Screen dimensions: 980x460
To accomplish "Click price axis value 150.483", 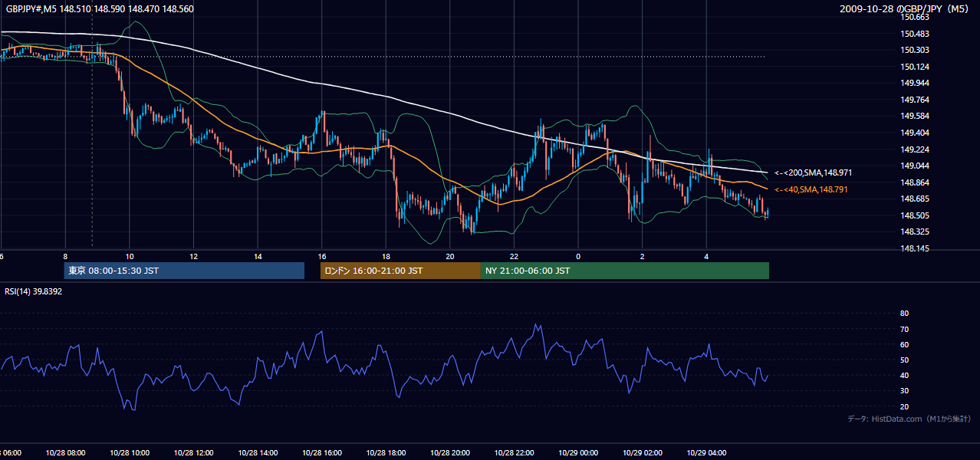I will click(x=916, y=34).
